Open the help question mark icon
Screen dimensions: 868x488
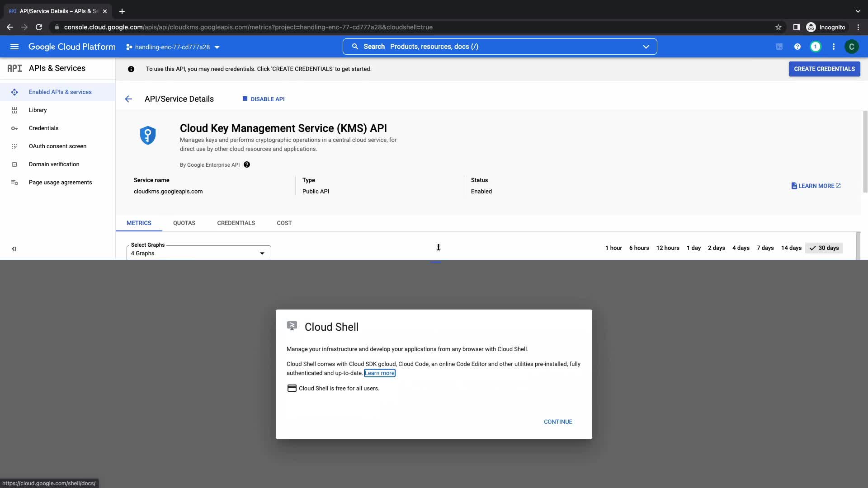[x=797, y=47]
